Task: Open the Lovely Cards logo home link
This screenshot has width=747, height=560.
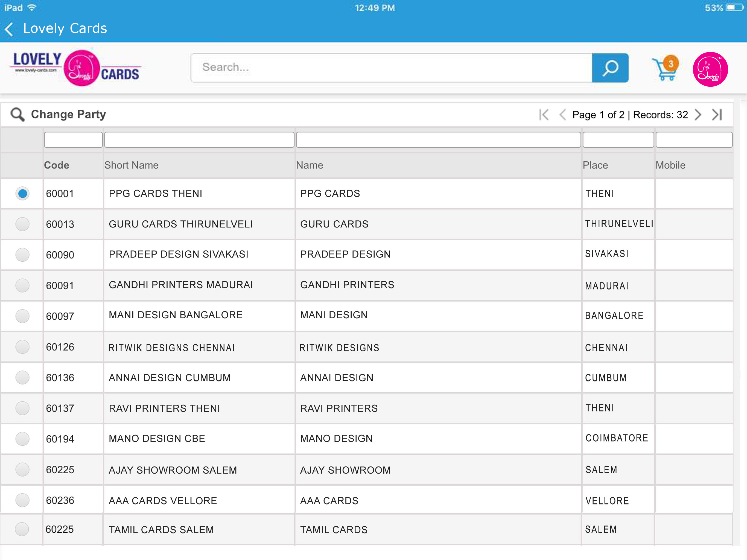Action: (76, 68)
